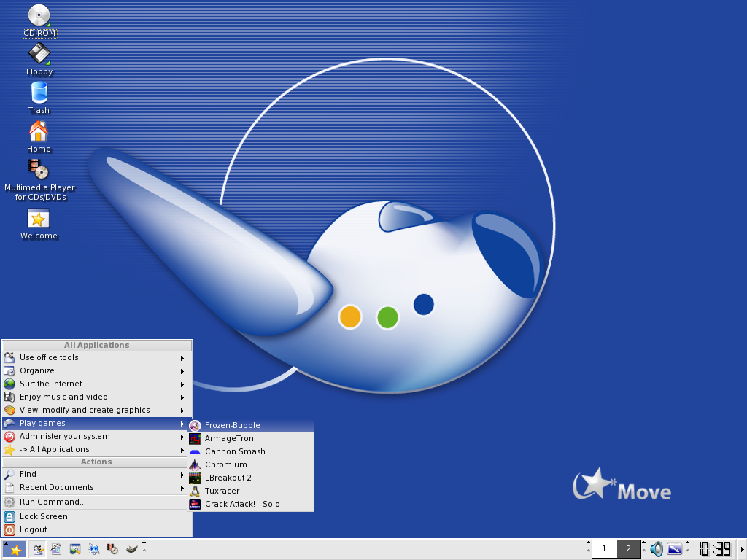Click the star menu button in the panel
Image resolution: width=747 pixels, height=560 pixels.
[x=15, y=550]
